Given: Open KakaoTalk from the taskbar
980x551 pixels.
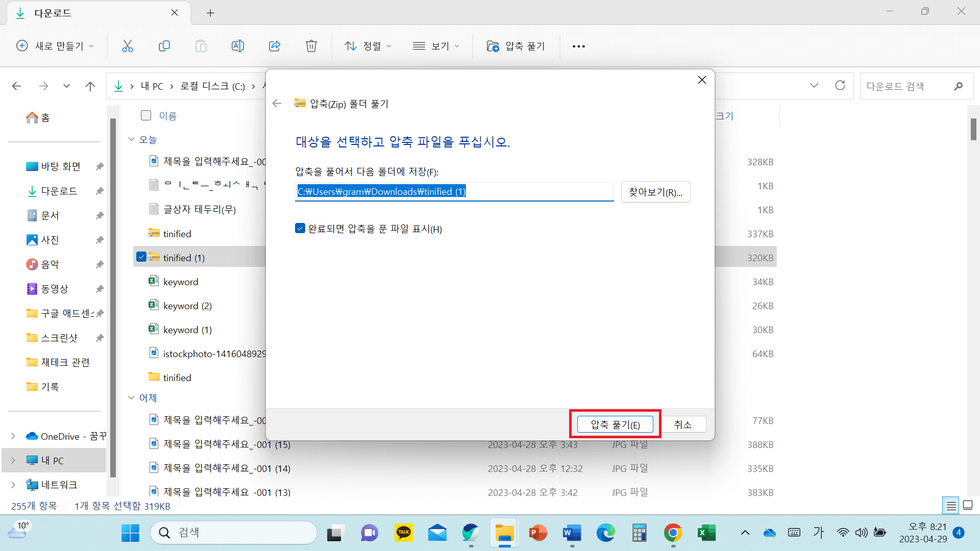Looking at the screenshot, I should pyautogui.click(x=404, y=533).
